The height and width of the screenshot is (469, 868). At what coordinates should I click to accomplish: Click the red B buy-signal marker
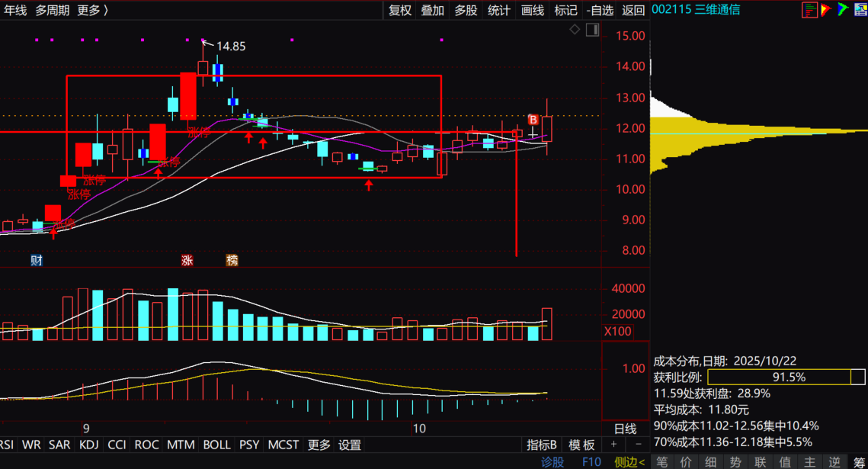(x=533, y=120)
